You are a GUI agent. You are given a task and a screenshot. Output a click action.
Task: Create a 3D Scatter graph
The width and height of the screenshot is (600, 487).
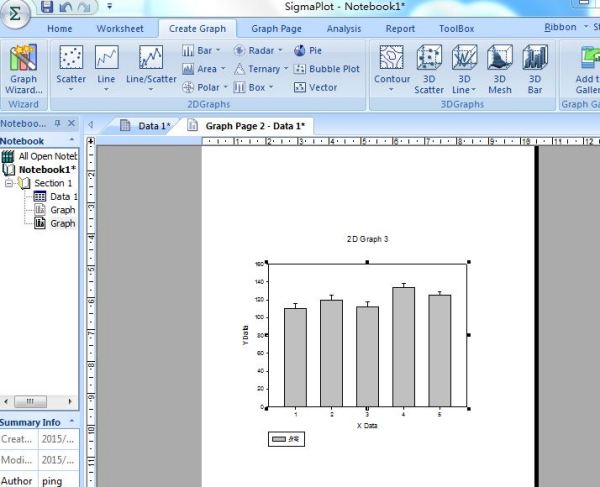coord(429,67)
